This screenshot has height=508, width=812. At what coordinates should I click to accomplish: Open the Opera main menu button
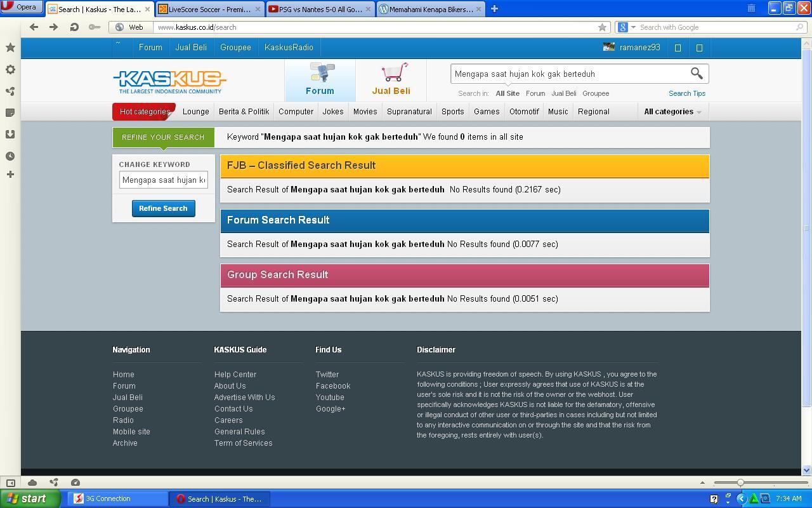(x=22, y=8)
